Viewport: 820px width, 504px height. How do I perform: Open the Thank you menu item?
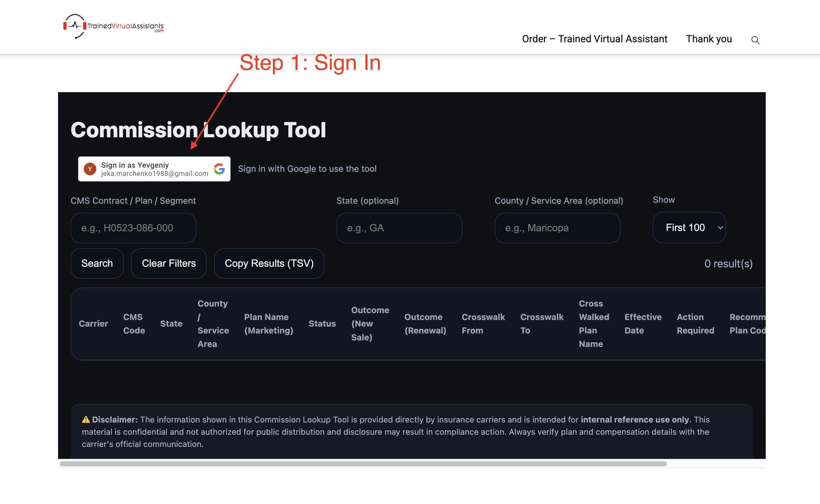(709, 39)
